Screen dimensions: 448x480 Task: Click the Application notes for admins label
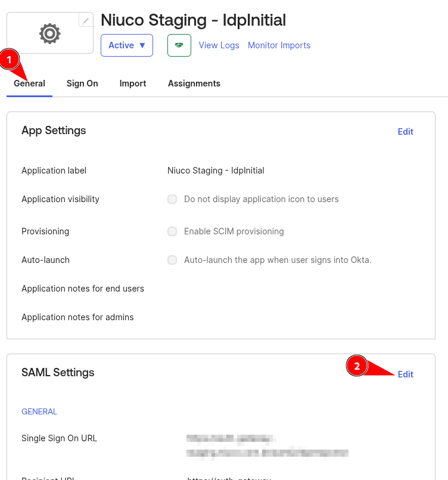(77, 317)
